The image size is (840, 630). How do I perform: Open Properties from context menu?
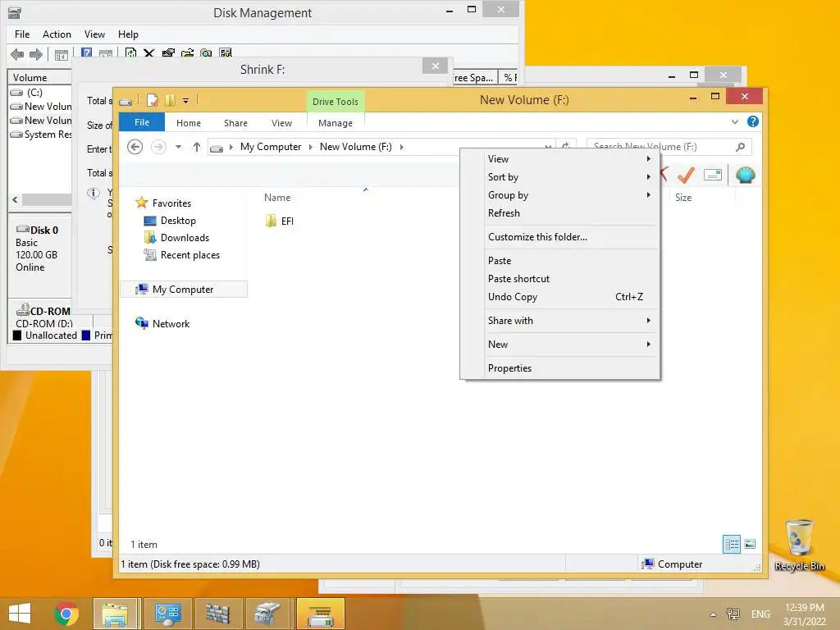(559, 368)
